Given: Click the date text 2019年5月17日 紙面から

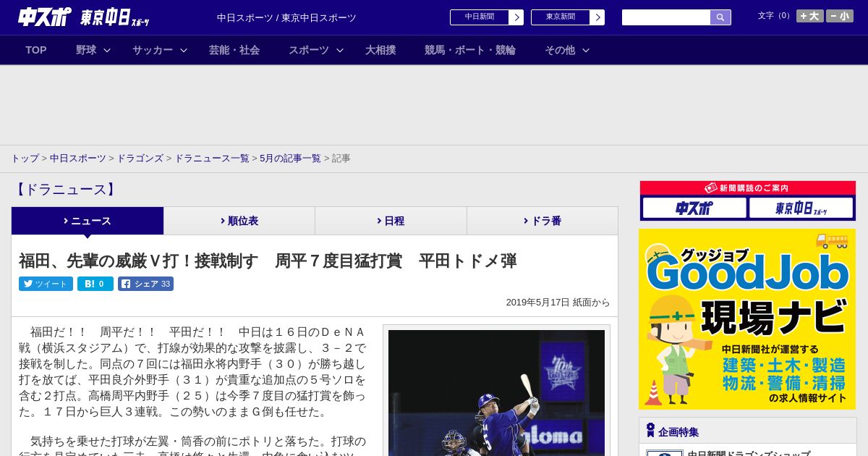Looking at the screenshot, I should click(558, 303).
